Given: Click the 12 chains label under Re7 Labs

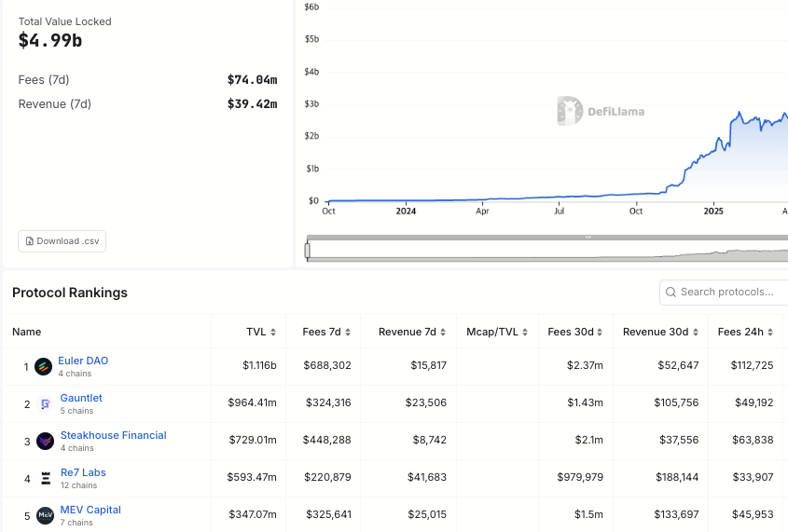Looking at the screenshot, I should pos(79,485).
